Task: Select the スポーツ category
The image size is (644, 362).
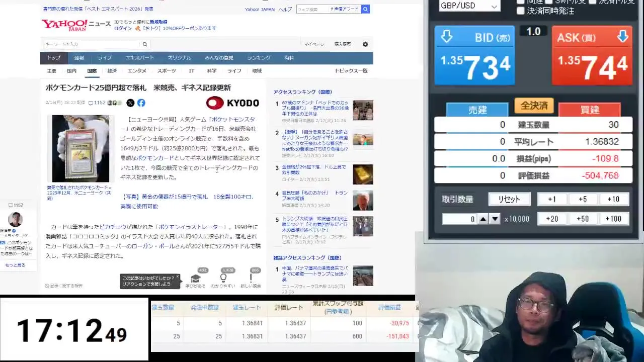Action: point(167,71)
